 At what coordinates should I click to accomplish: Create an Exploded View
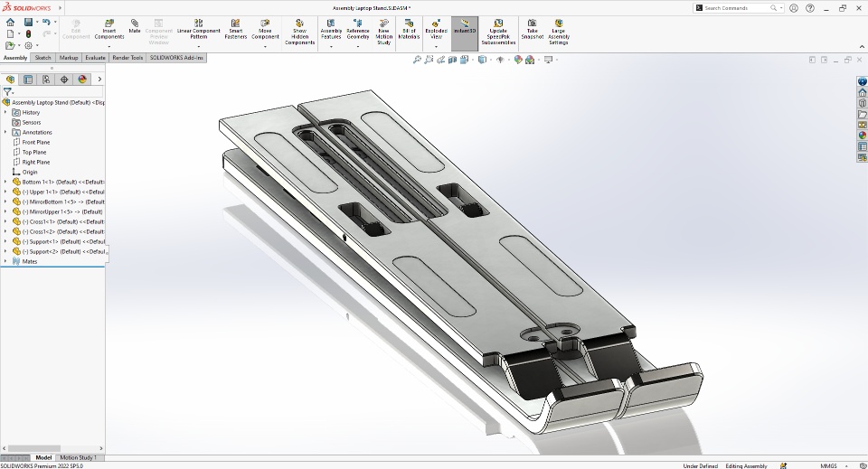click(x=436, y=29)
